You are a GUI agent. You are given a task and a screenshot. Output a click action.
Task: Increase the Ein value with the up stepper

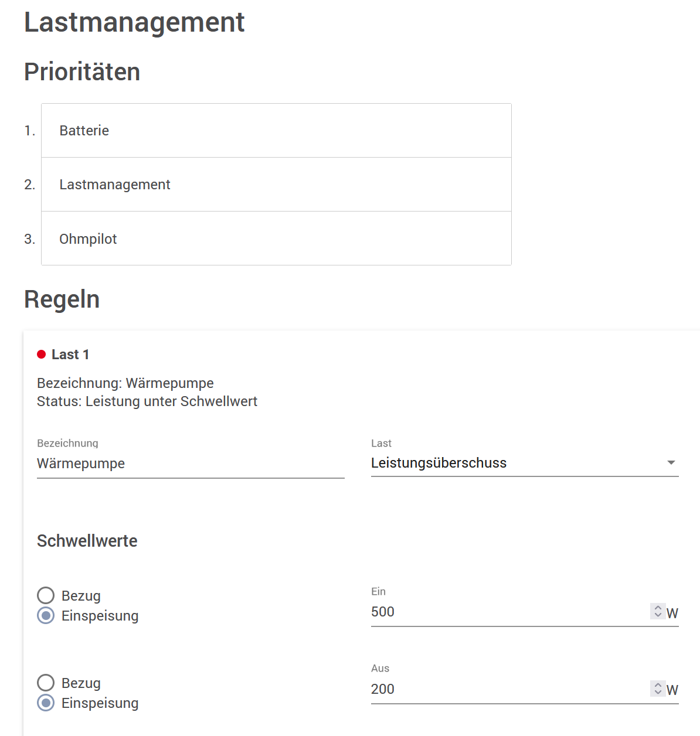pos(657,608)
